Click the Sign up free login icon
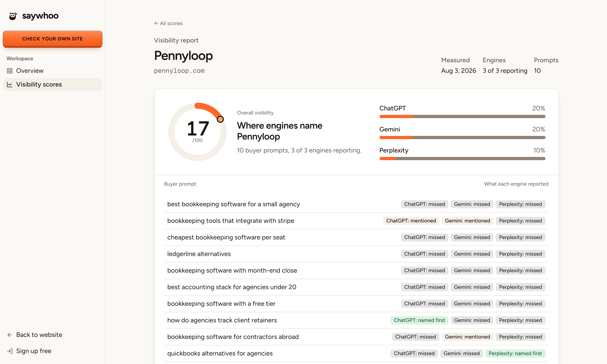 (x=10, y=351)
